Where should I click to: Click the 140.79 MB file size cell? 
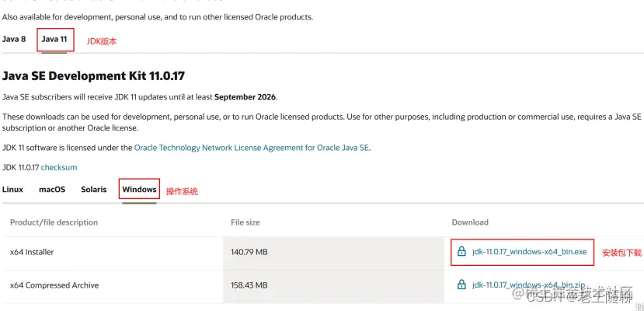click(x=249, y=252)
